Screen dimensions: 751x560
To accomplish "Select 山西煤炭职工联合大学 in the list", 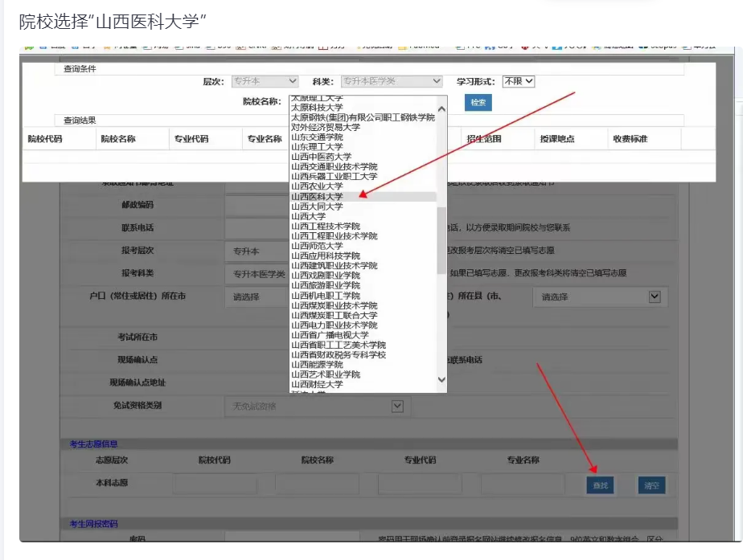I will pos(334,316).
